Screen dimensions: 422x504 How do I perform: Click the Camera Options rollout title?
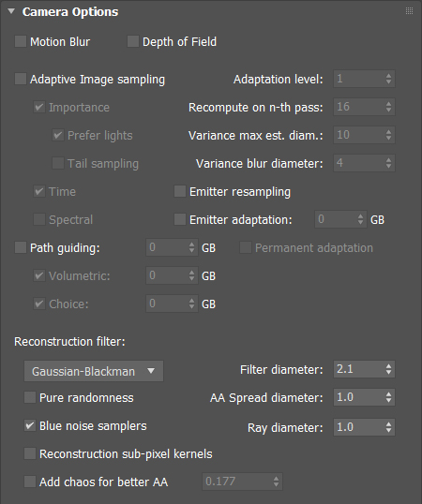(70, 12)
